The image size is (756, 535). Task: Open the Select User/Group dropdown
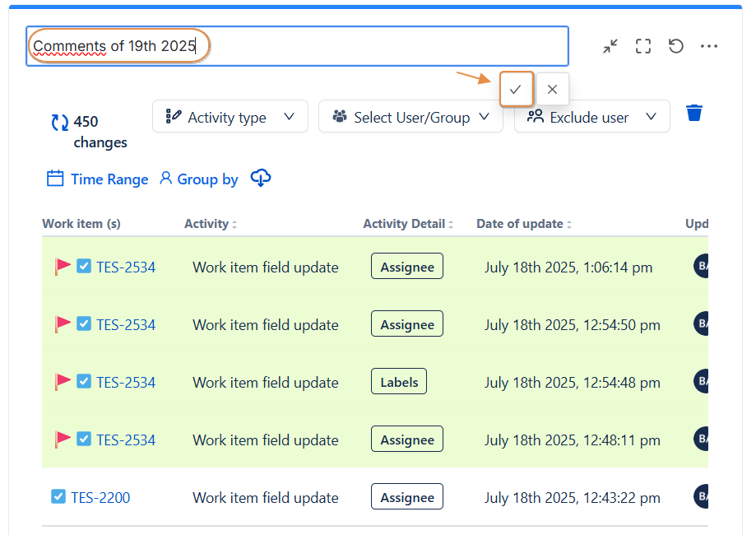tap(410, 117)
